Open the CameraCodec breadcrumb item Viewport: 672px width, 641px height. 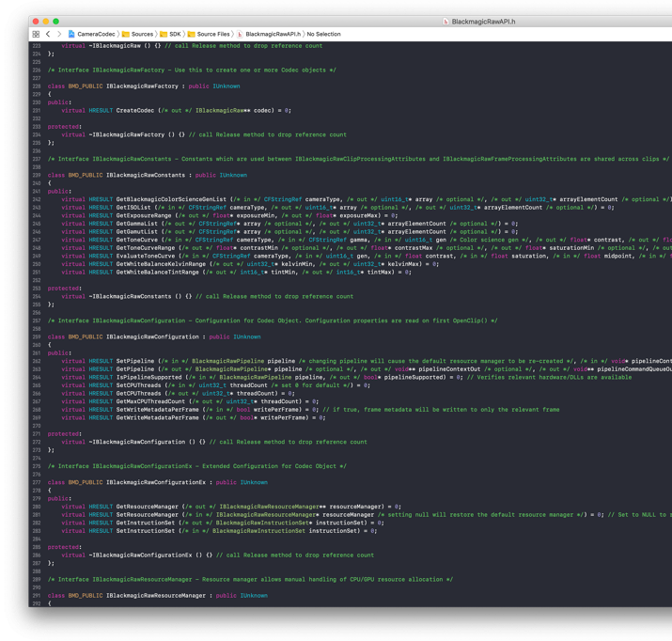(x=96, y=34)
